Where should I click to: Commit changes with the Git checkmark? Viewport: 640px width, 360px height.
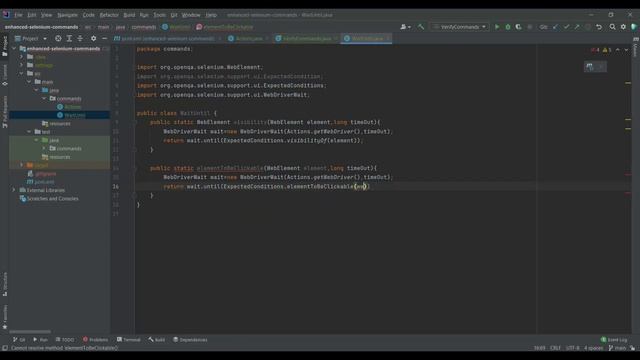(566, 27)
